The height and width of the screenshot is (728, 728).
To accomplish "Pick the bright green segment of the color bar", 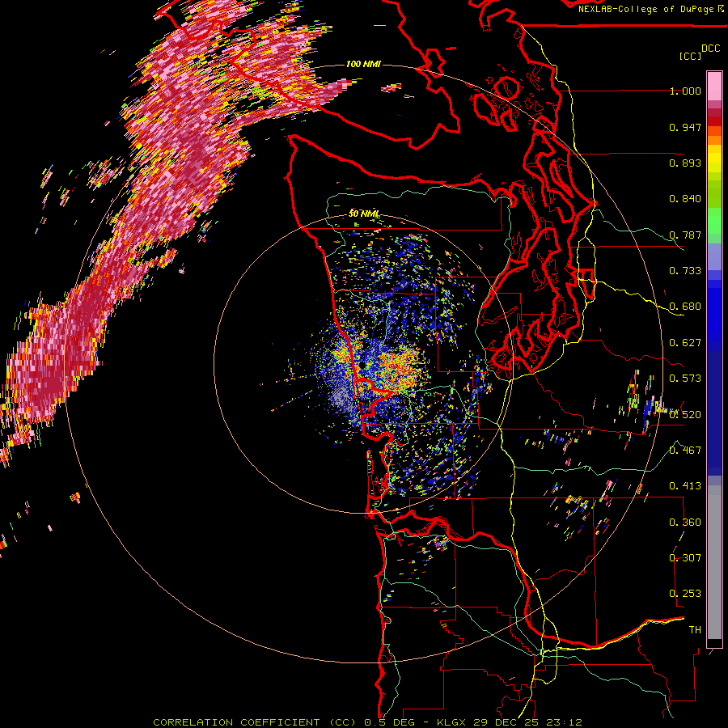I will 714,221.
